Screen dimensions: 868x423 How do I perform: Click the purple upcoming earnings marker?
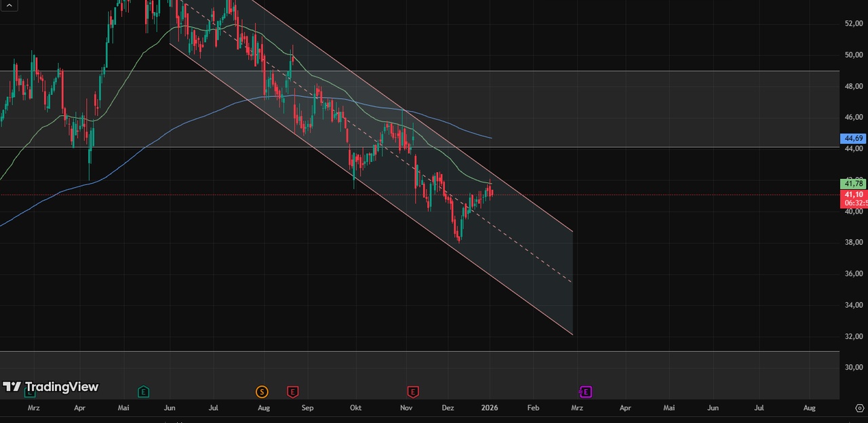pos(585,392)
